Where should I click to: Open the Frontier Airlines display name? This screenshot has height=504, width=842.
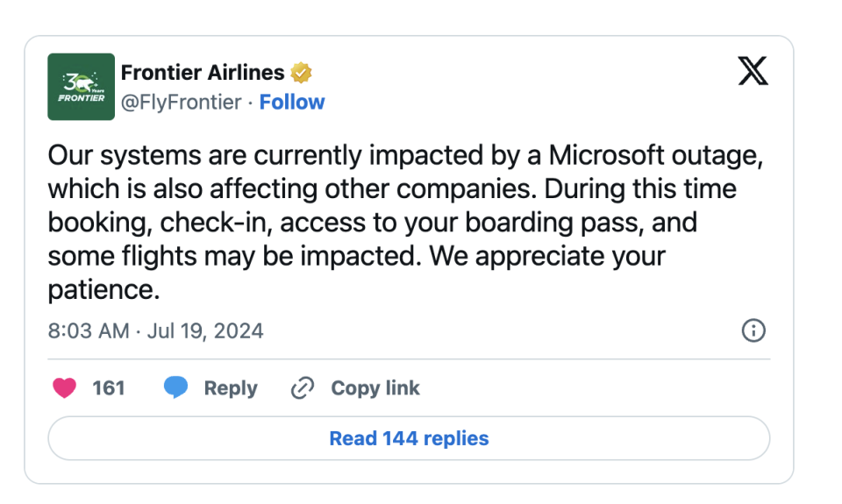(203, 73)
